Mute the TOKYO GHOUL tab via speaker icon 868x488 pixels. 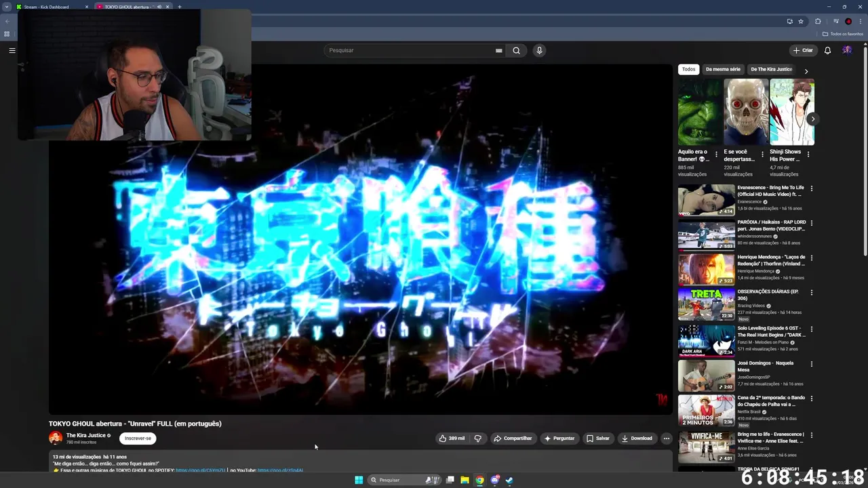coord(159,7)
